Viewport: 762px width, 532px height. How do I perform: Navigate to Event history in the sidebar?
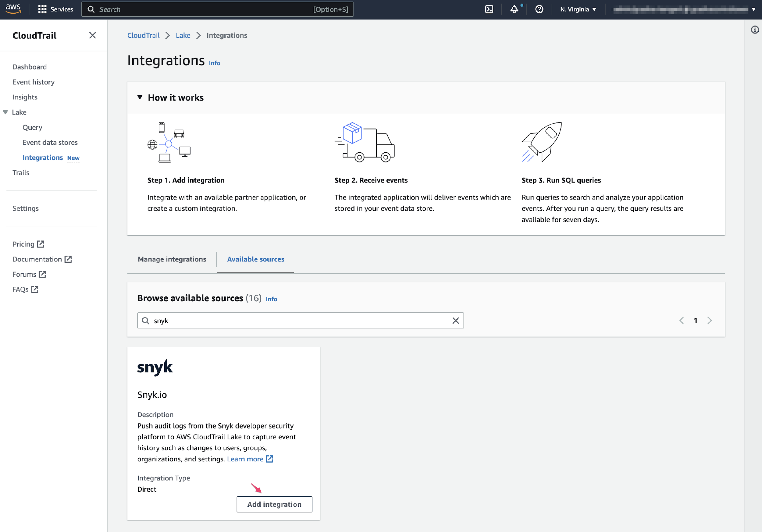tap(33, 82)
